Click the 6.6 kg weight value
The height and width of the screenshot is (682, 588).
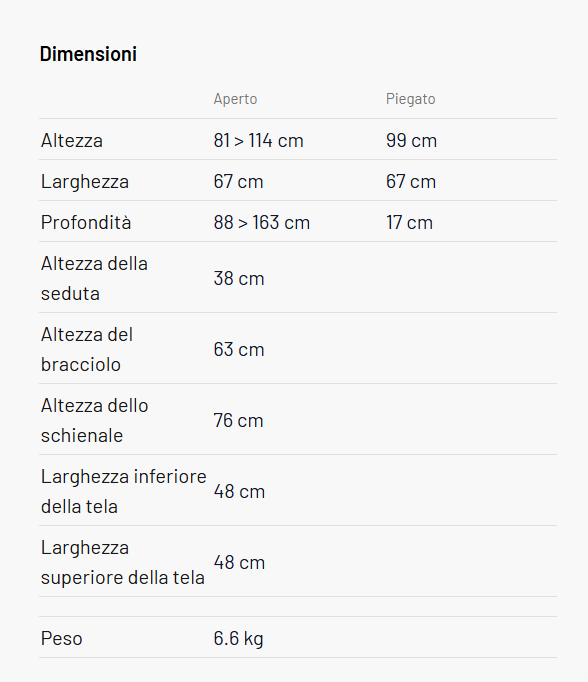tap(238, 639)
